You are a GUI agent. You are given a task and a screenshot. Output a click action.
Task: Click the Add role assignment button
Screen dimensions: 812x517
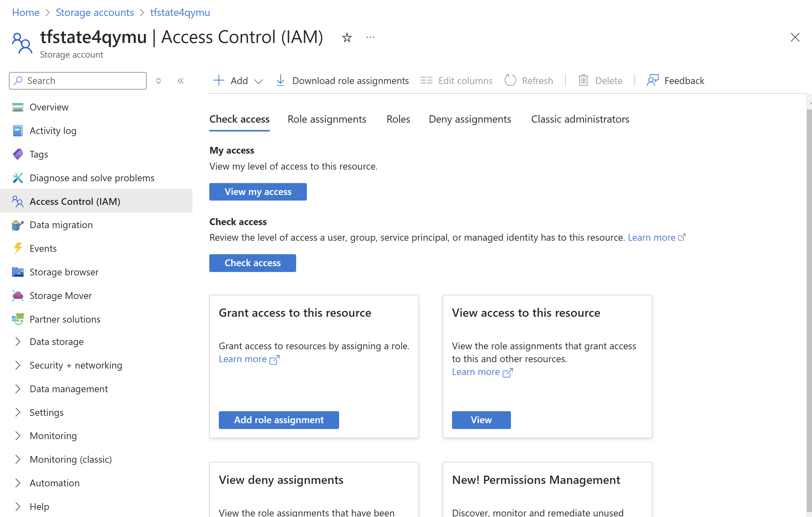[279, 420]
